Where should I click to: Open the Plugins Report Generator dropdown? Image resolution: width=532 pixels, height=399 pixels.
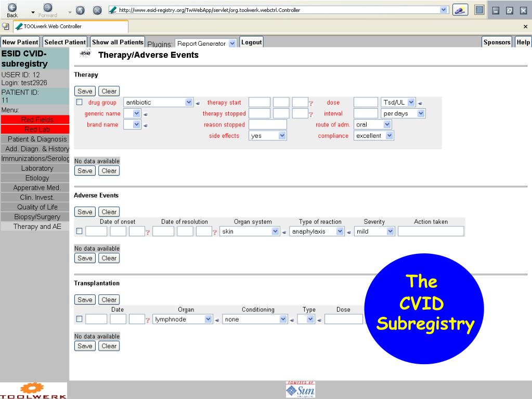pyautogui.click(x=205, y=43)
